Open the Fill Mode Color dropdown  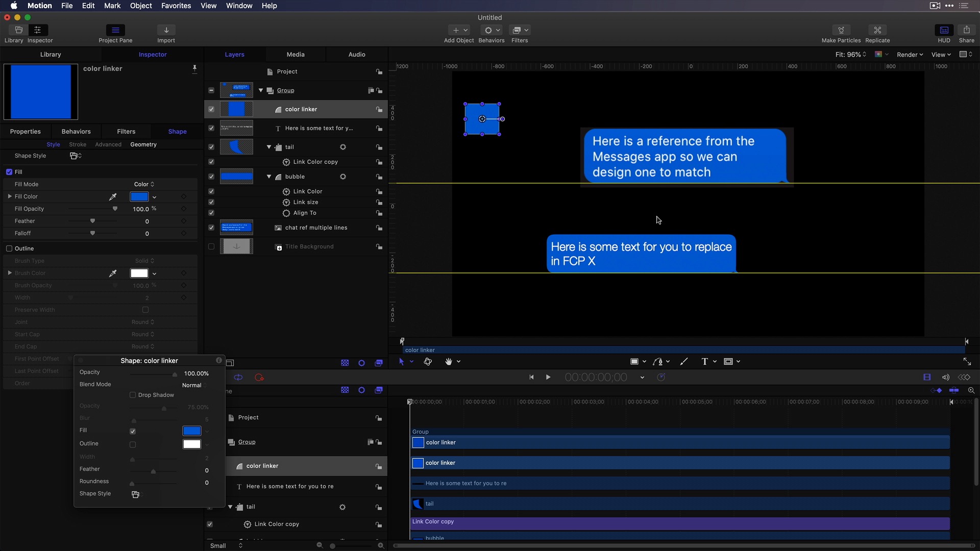pyautogui.click(x=144, y=184)
